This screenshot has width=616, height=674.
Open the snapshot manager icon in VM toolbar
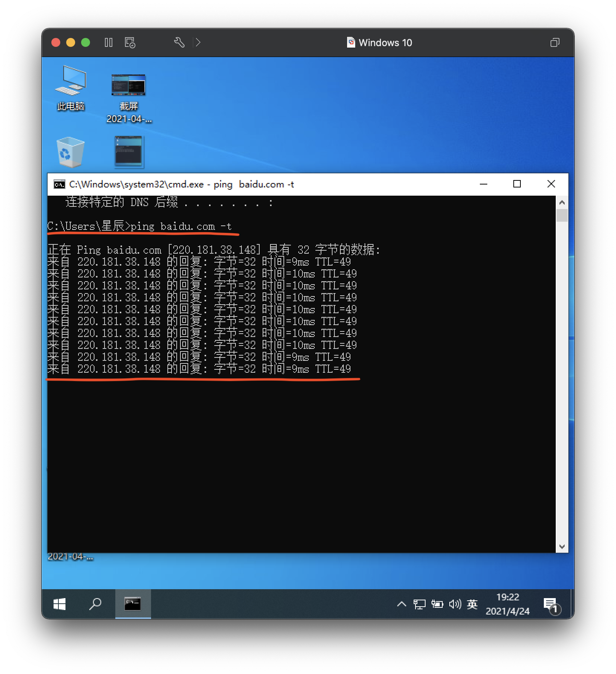tap(130, 42)
